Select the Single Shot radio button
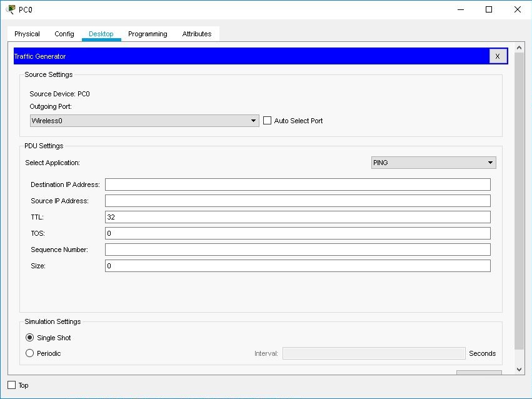The width and height of the screenshot is (532, 399). pyautogui.click(x=29, y=337)
